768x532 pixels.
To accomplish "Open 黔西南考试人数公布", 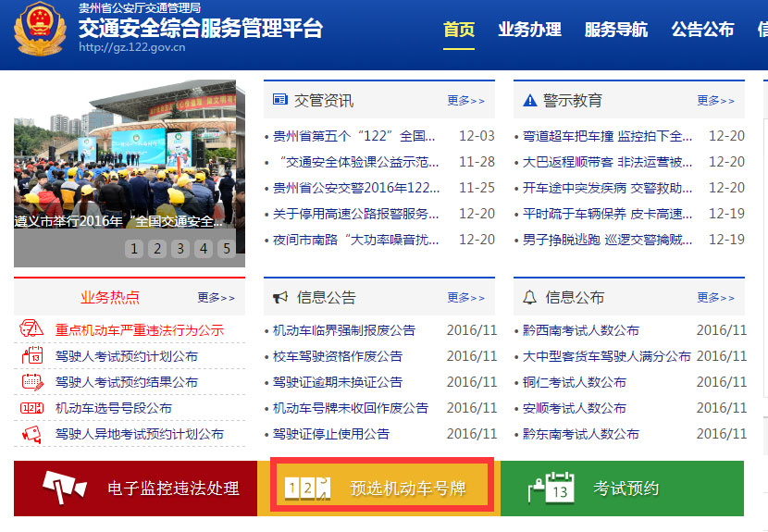I will tap(581, 329).
